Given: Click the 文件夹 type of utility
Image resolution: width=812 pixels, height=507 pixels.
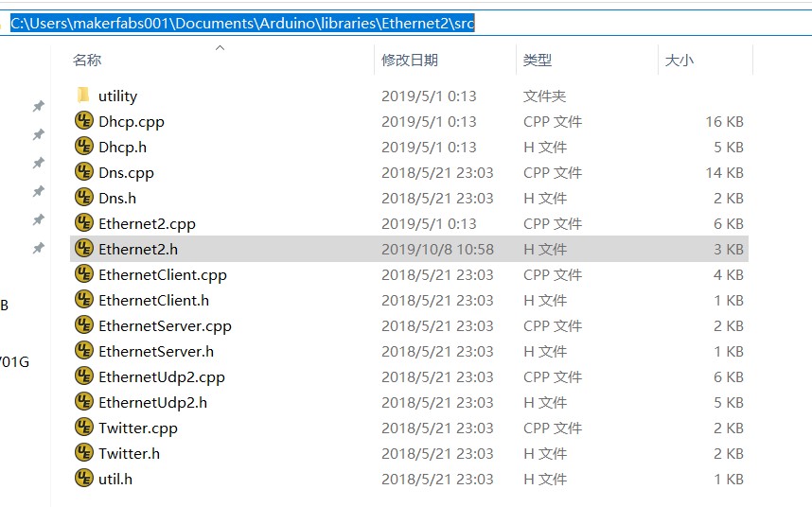Looking at the screenshot, I should pyautogui.click(x=544, y=96).
